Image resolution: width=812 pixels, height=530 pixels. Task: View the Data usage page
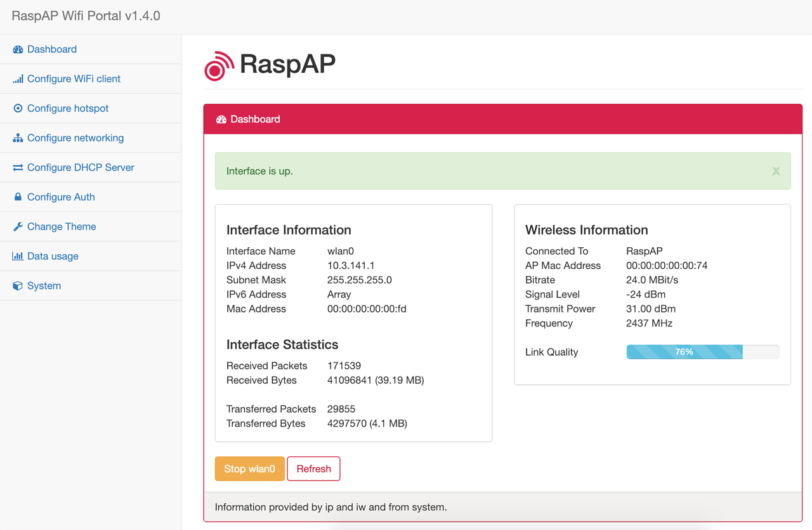click(91, 256)
